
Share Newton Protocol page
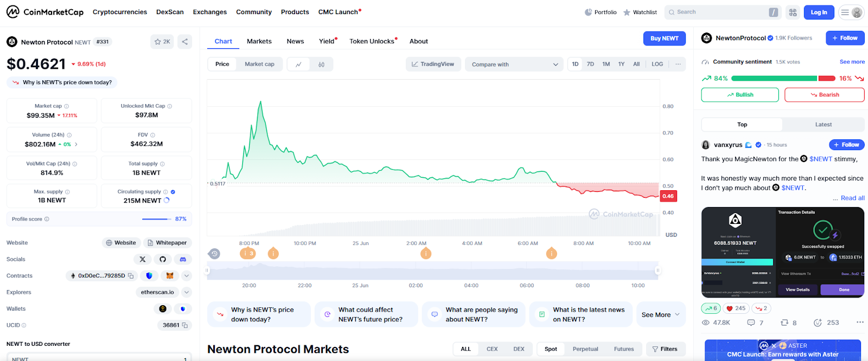(x=185, y=42)
